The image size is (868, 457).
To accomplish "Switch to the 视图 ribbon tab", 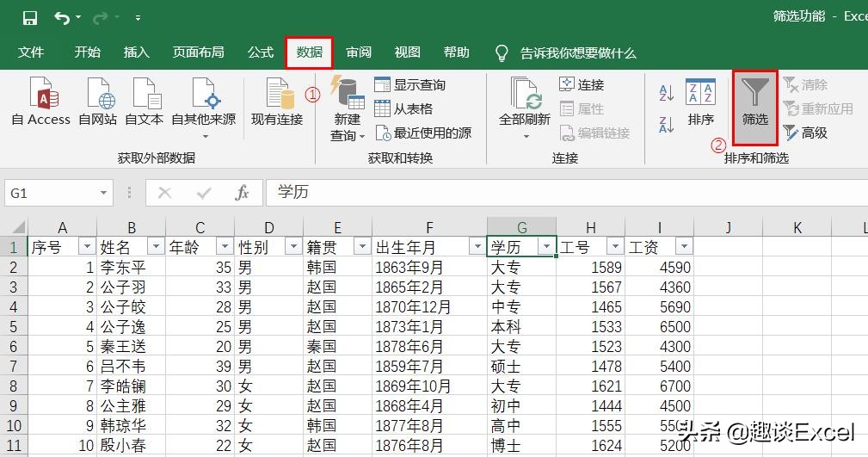I will (408, 52).
